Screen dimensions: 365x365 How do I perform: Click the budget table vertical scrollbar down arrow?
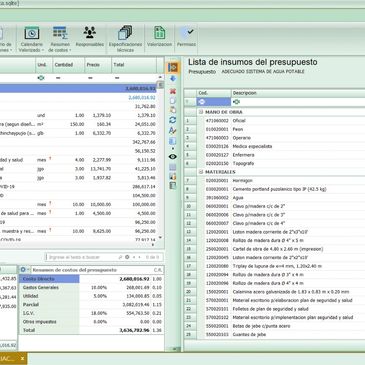point(160,238)
